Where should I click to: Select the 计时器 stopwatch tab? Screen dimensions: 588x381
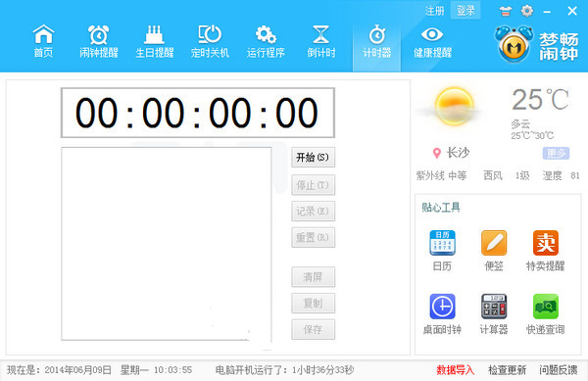pos(377,41)
